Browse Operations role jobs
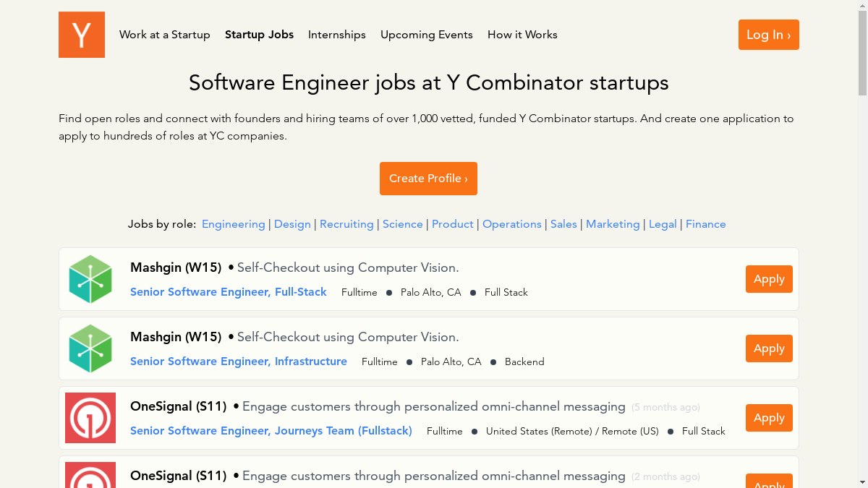868x488 pixels. tap(512, 224)
